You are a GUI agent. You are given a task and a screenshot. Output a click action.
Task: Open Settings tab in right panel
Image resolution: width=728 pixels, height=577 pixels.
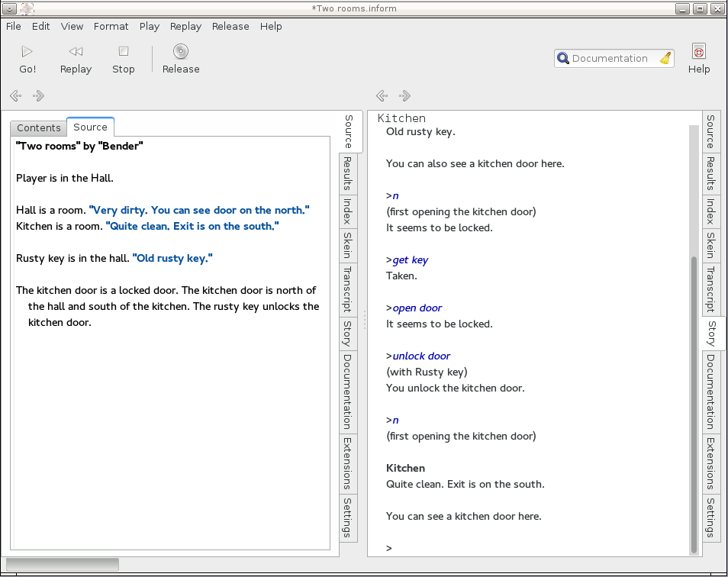pyautogui.click(x=710, y=517)
